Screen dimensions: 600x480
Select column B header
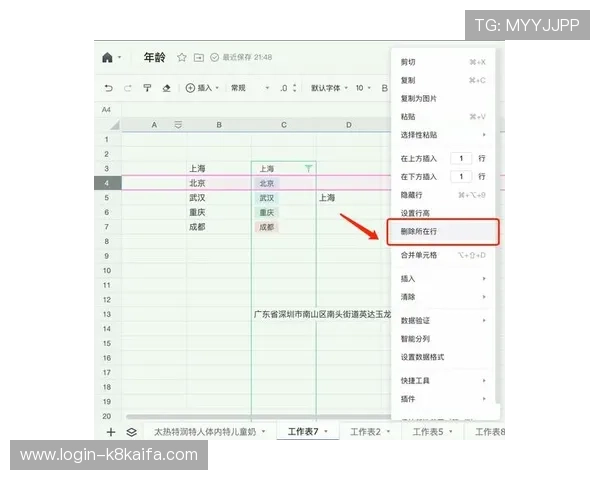tap(219, 125)
